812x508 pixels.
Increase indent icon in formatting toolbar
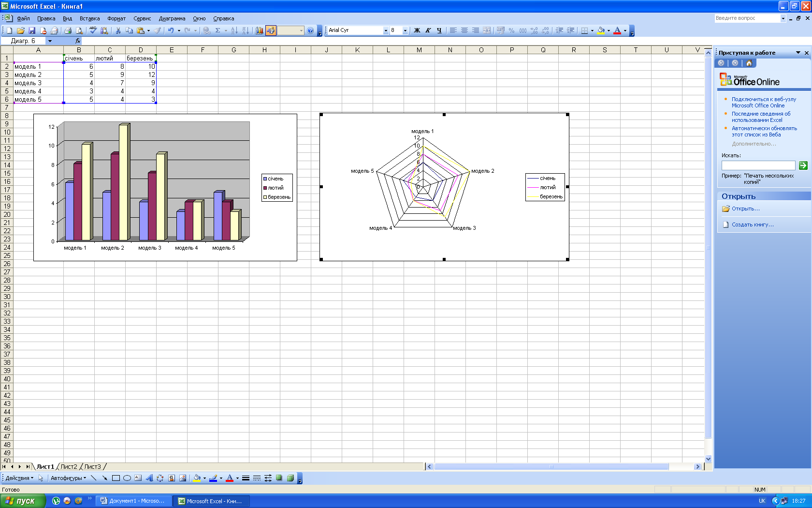571,30
